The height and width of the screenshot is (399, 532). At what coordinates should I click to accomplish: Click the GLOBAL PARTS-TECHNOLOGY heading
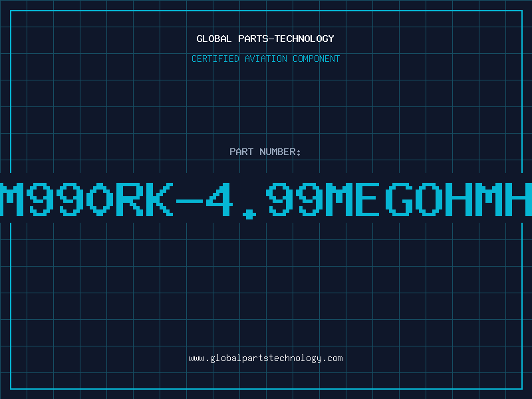click(x=265, y=39)
